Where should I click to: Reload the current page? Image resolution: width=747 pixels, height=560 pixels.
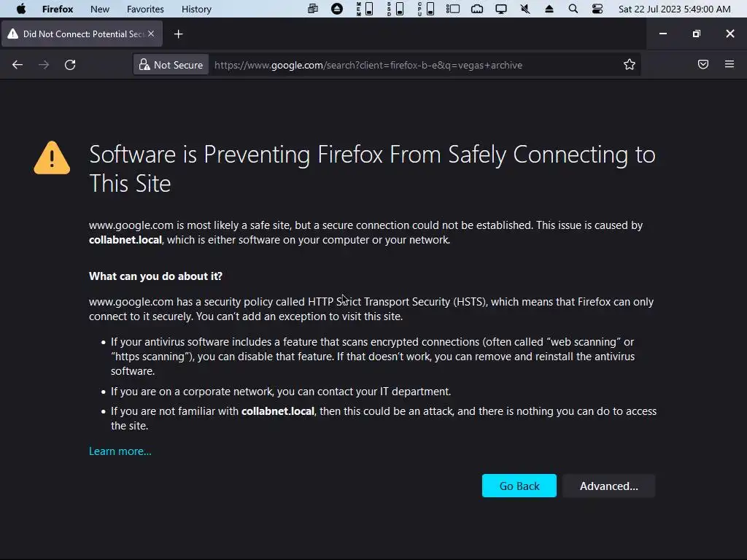[70, 65]
